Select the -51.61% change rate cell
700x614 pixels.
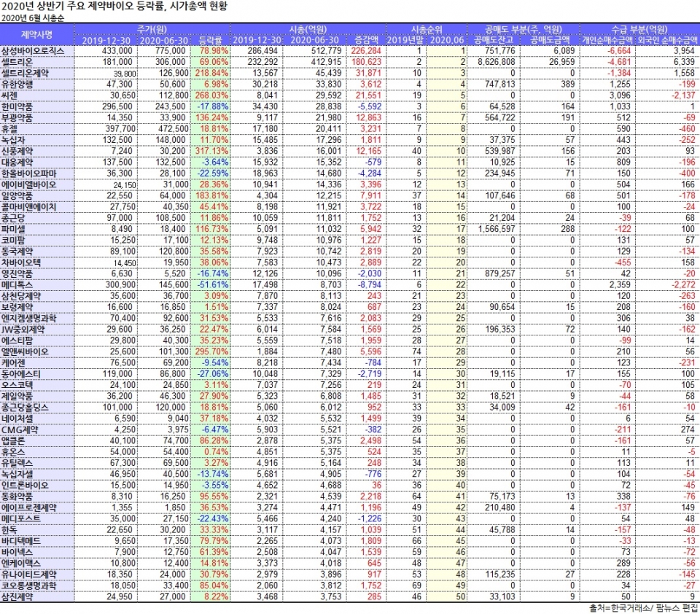pos(212,284)
